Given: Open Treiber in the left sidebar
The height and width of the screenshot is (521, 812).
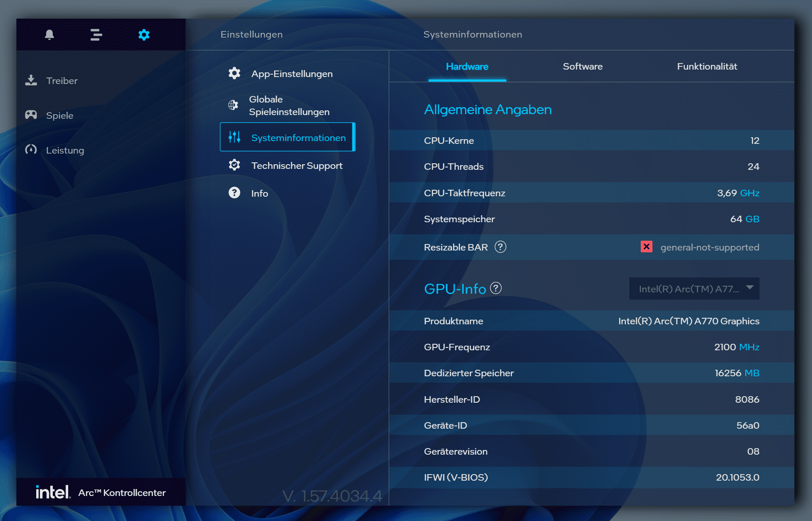Looking at the screenshot, I should pyautogui.click(x=62, y=81).
